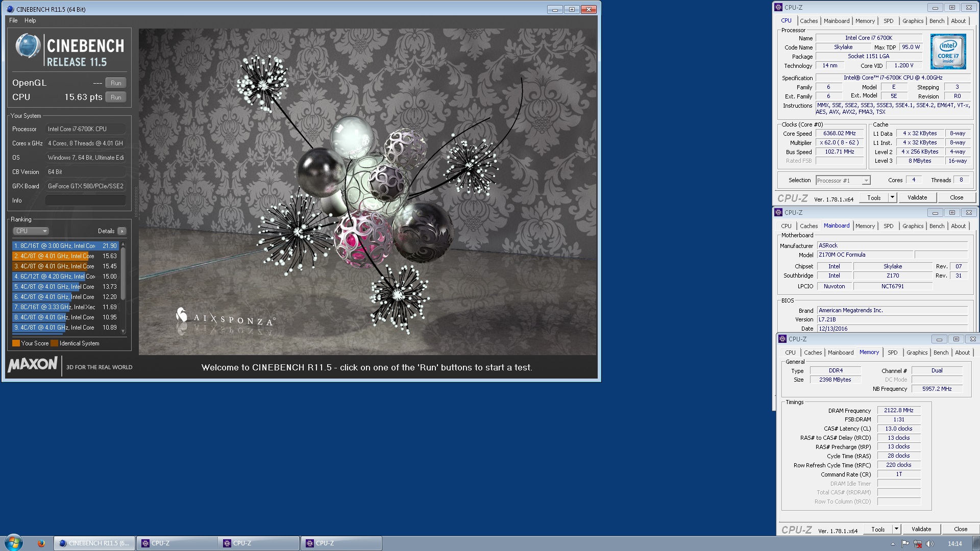This screenshot has width=980, height=551.
Task: Click the CINEBENCH sphere logo
Action: tap(28, 46)
